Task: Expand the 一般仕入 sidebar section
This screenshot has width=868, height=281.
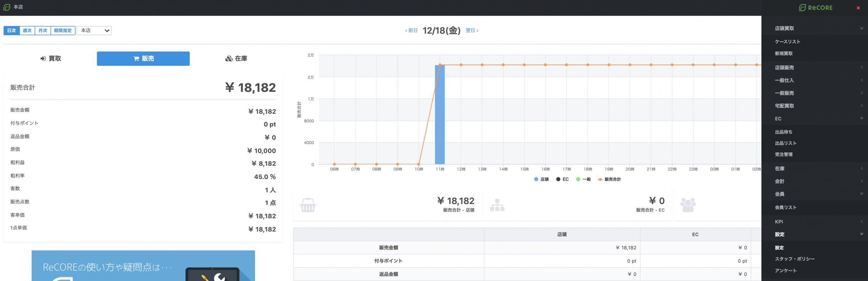Action: pos(814,80)
